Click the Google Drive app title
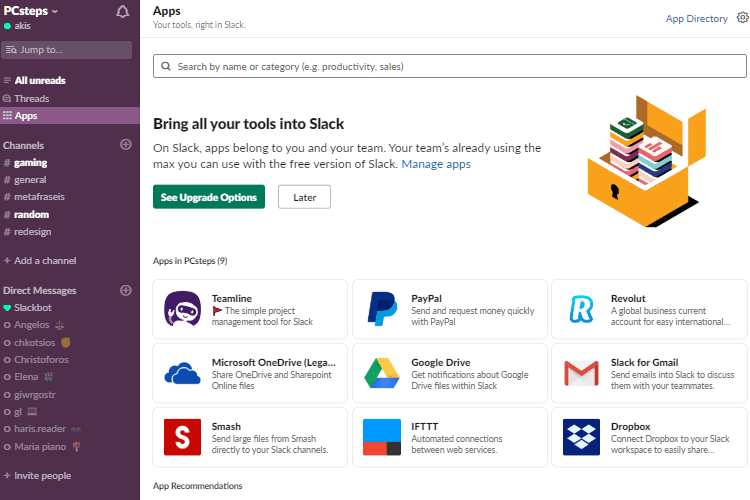 coord(441,363)
